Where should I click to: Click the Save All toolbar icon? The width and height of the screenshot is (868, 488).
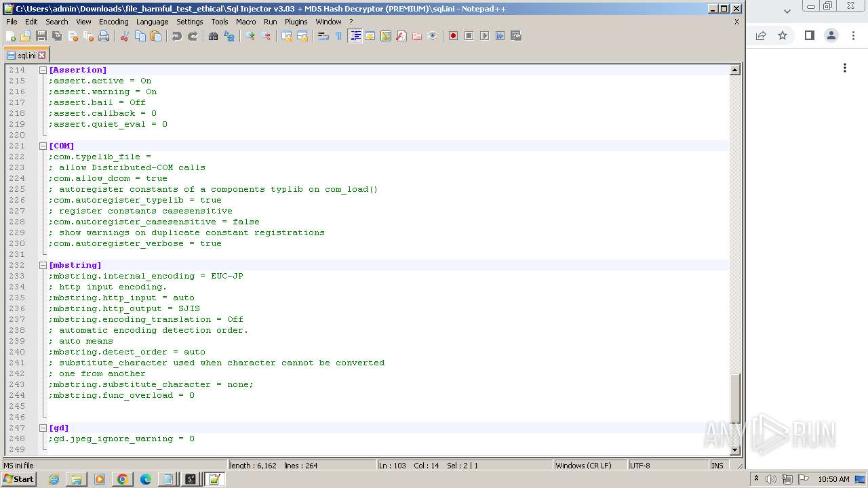coord(57,36)
